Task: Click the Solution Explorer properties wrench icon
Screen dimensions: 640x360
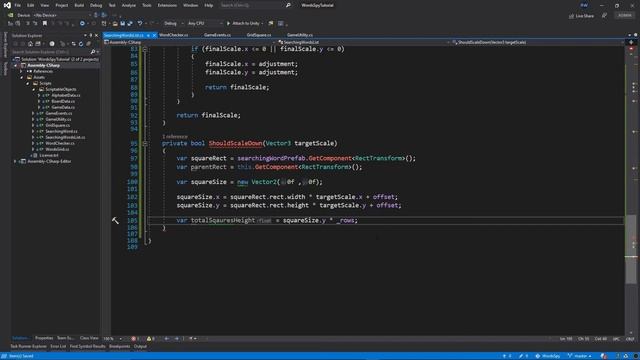Action: coord(89,44)
